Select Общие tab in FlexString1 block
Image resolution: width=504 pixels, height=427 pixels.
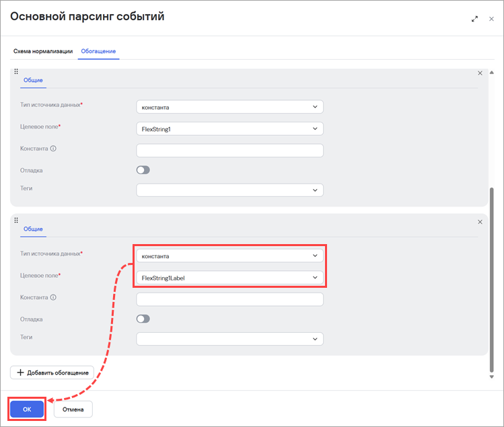click(33, 80)
